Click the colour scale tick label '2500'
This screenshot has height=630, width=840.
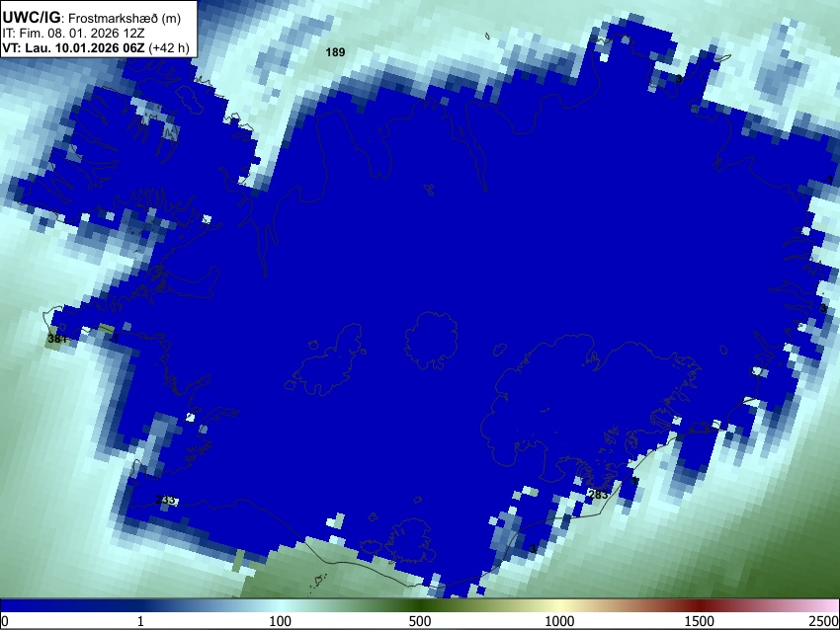824,621
